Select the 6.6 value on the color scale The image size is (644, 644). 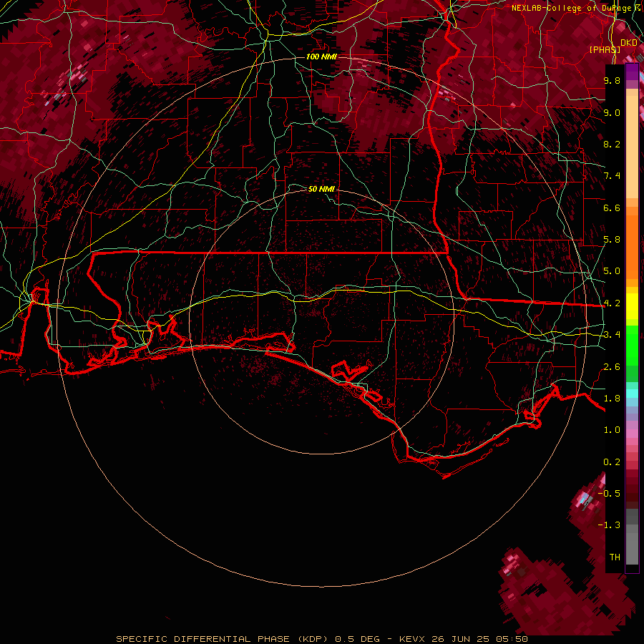point(612,208)
